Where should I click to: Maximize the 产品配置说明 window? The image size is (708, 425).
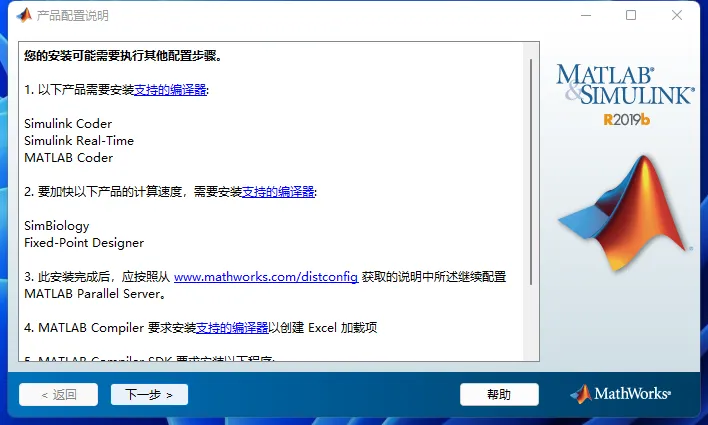(631, 15)
